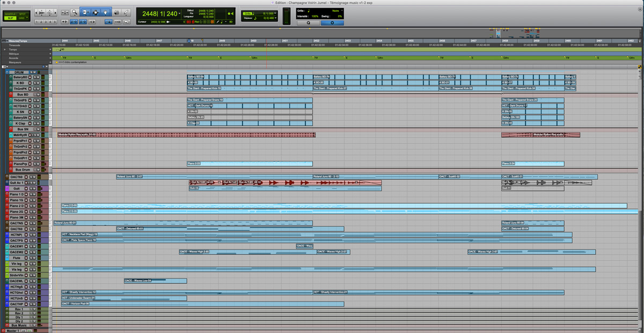Open quantize Noire note dropdown
The image size is (644, 333).
pyautogui.click(x=342, y=10)
